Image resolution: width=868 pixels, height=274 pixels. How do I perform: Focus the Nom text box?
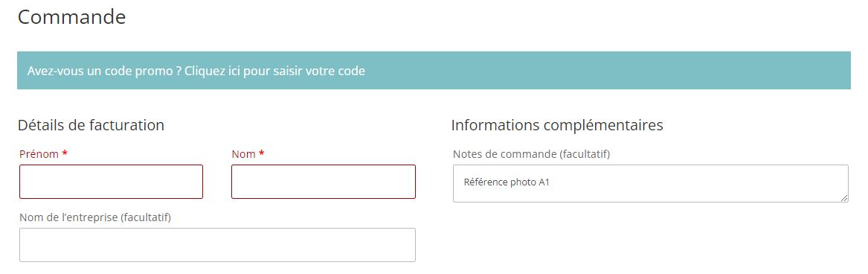324,182
